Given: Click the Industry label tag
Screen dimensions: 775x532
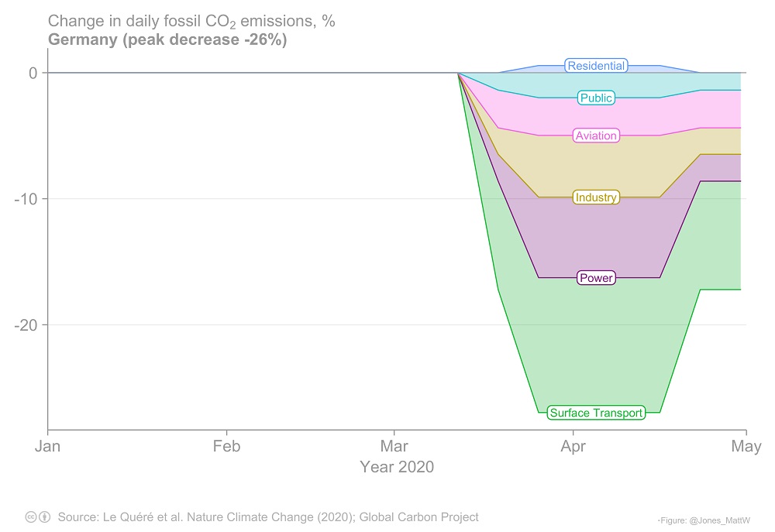Looking at the screenshot, I should click(596, 197).
